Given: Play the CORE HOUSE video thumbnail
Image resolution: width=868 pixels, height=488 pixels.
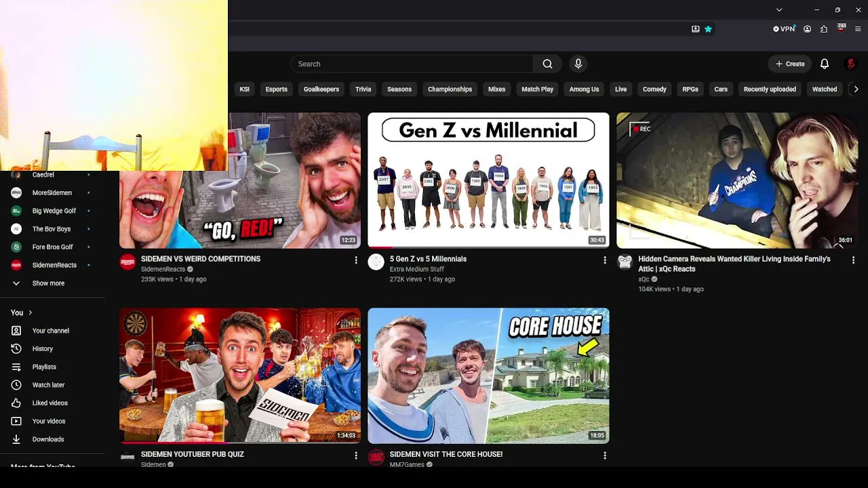Looking at the screenshot, I should click(x=488, y=375).
